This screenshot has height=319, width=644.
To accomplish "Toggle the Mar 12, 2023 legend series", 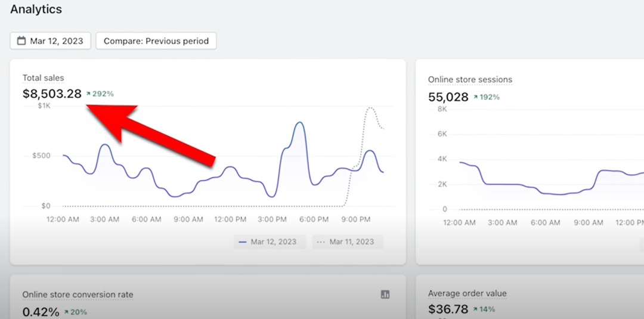I will coord(270,241).
